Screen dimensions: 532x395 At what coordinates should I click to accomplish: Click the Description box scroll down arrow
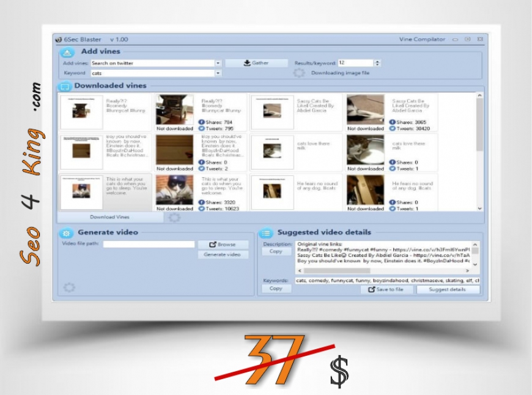coord(475,264)
